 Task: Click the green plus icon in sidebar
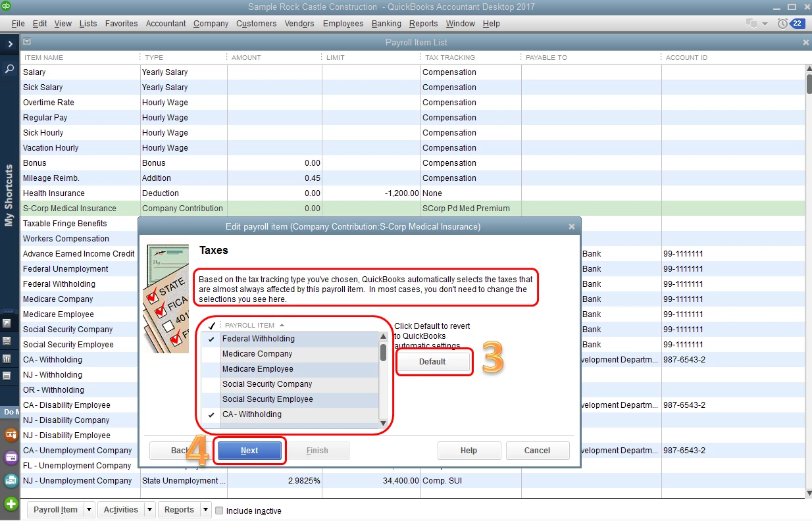point(11,504)
